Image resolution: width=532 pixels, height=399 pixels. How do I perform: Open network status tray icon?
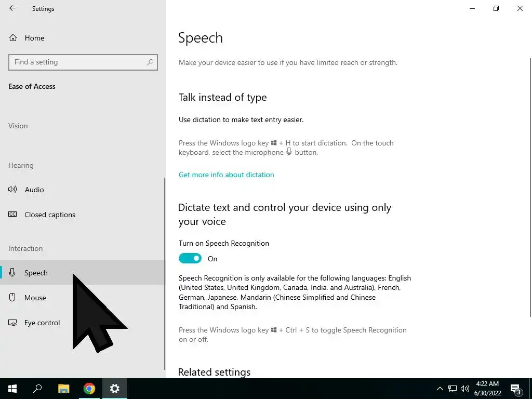(x=453, y=389)
